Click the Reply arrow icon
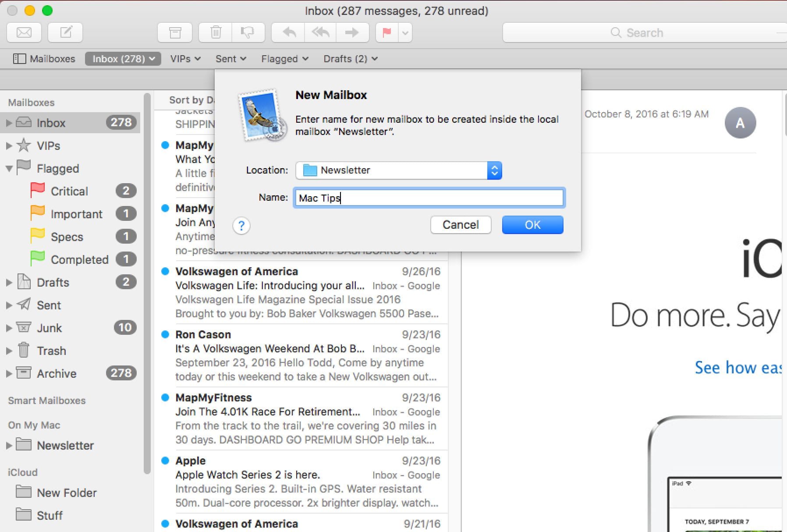 289,32
